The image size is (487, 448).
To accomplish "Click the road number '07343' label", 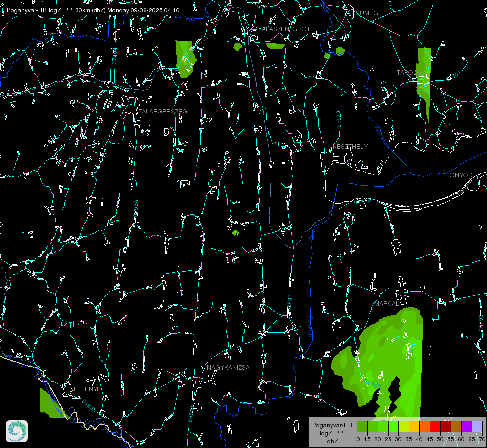I will point(339,119).
